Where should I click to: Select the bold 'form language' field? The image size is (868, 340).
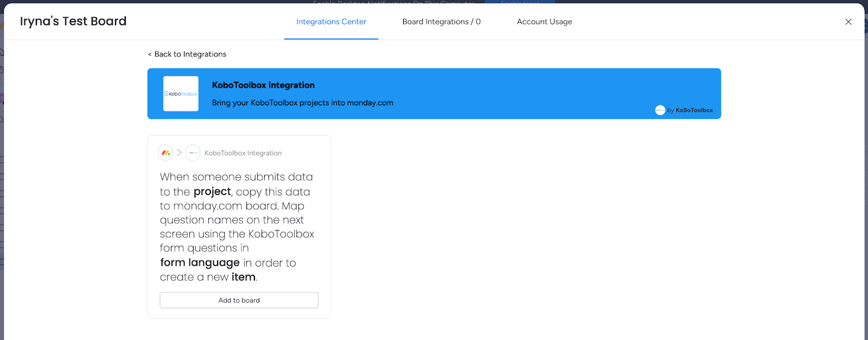200,262
